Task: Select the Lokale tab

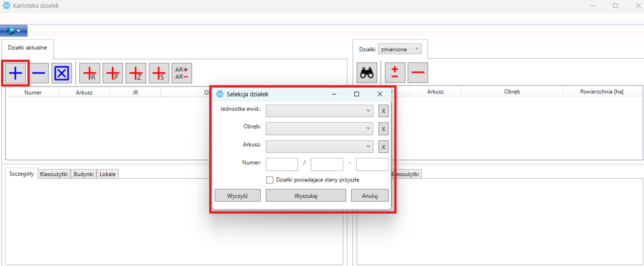Action: [108, 174]
